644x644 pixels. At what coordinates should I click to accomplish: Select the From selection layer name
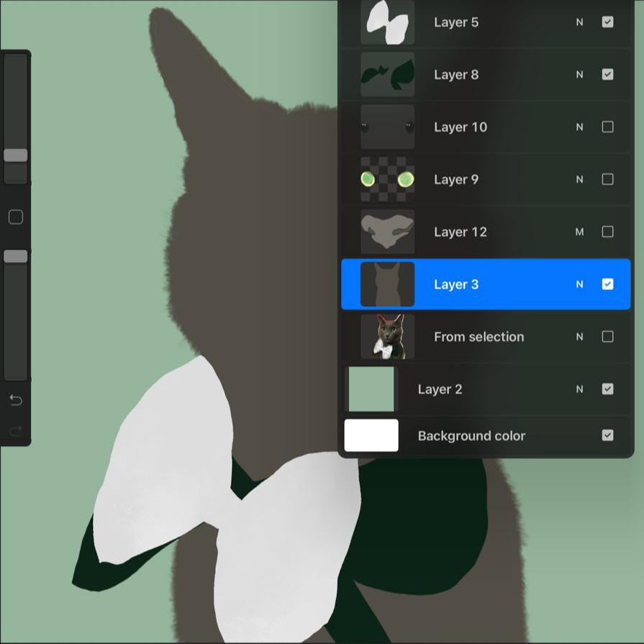click(479, 337)
